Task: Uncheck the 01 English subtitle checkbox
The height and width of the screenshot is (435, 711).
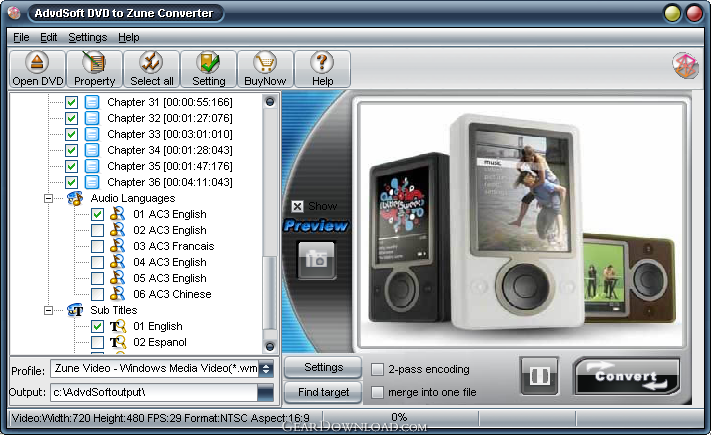Action: pyautogui.click(x=97, y=326)
